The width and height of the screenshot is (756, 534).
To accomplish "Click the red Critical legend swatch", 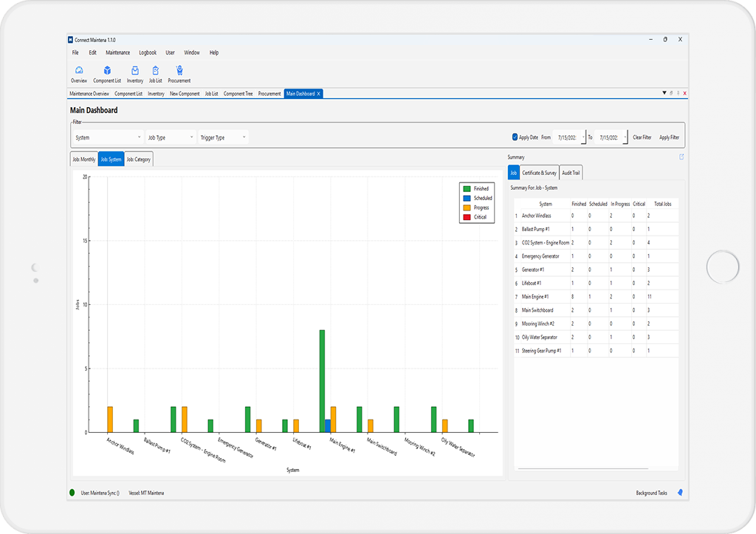I will coord(467,217).
